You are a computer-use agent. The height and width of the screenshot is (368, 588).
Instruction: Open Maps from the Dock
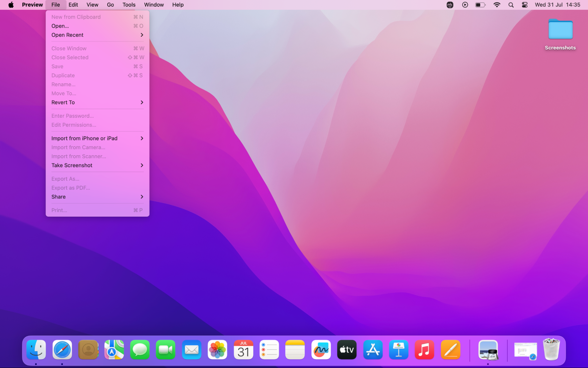114,350
